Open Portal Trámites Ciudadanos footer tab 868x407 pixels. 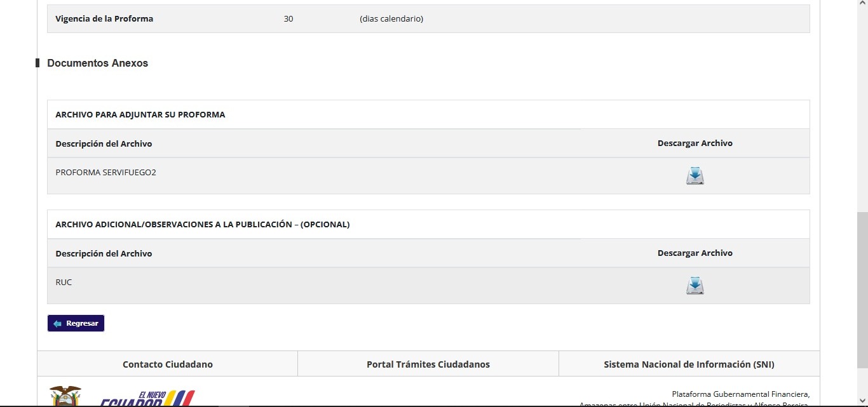pyautogui.click(x=428, y=364)
